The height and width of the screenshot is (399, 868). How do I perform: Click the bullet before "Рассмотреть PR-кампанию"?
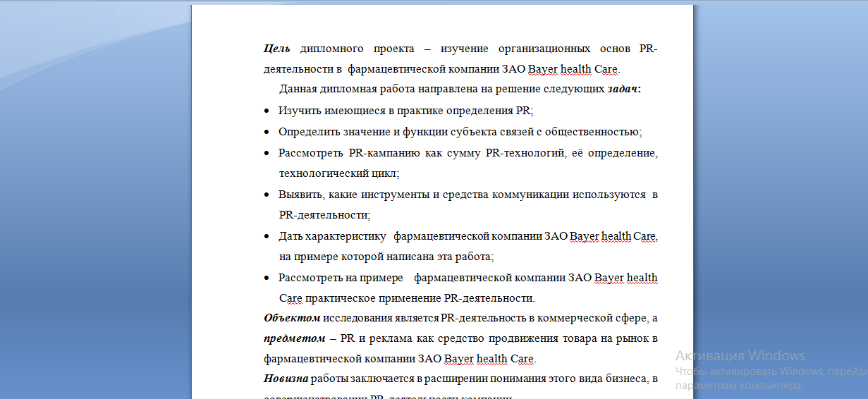point(267,153)
